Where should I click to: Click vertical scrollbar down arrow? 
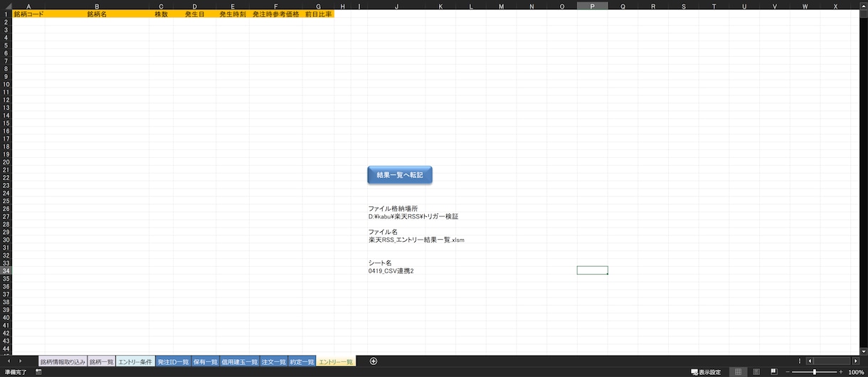click(x=864, y=351)
